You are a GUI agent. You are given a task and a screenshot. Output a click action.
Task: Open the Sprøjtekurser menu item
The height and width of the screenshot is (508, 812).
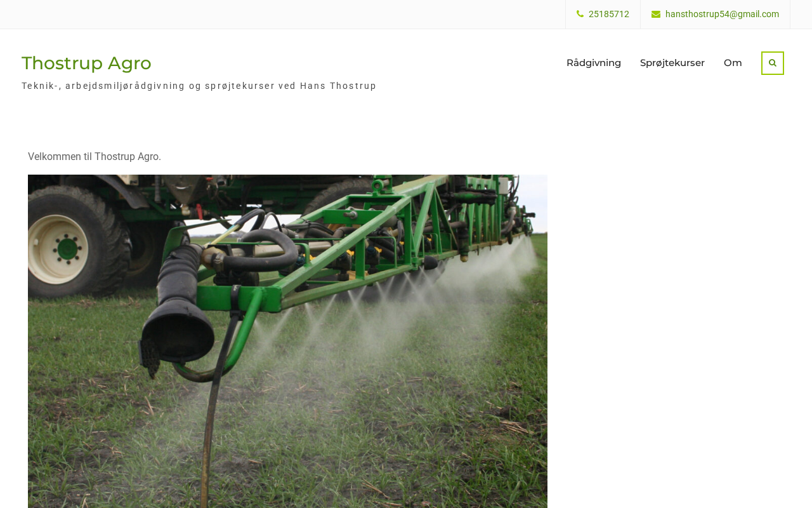[x=672, y=63]
